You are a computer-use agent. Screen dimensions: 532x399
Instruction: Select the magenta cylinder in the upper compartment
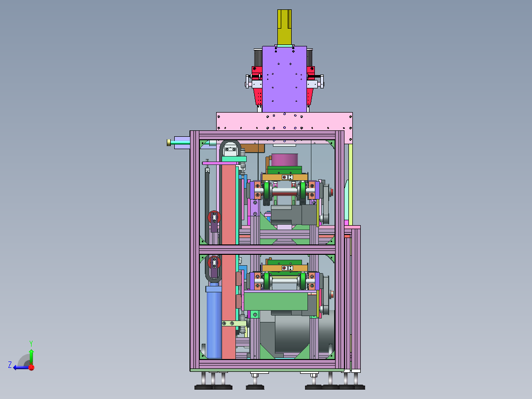[285, 160]
